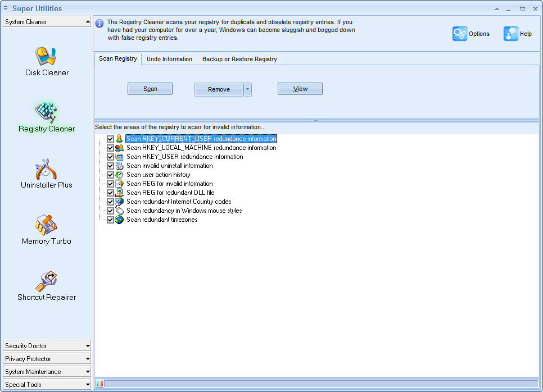Click the HKEY_CURRENT_USER user icon
Image resolution: width=543 pixels, height=392 pixels.
(119, 139)
